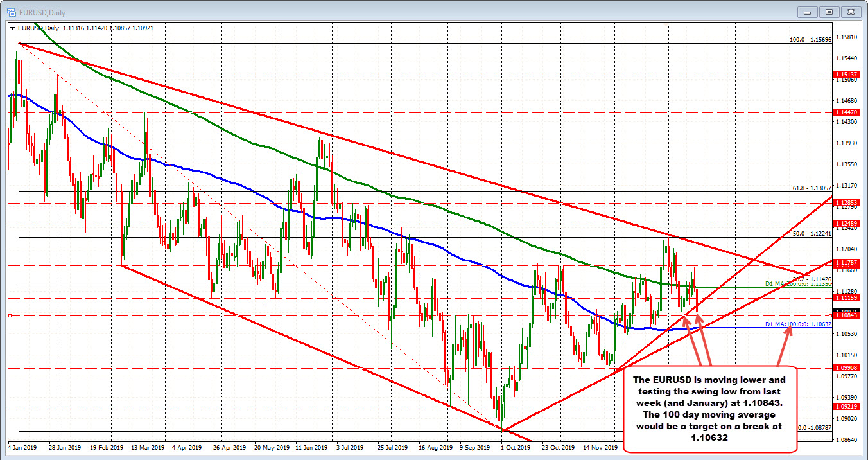
Task: Click the 19 Feb 2019 date label
Action: tap(107, 447)
